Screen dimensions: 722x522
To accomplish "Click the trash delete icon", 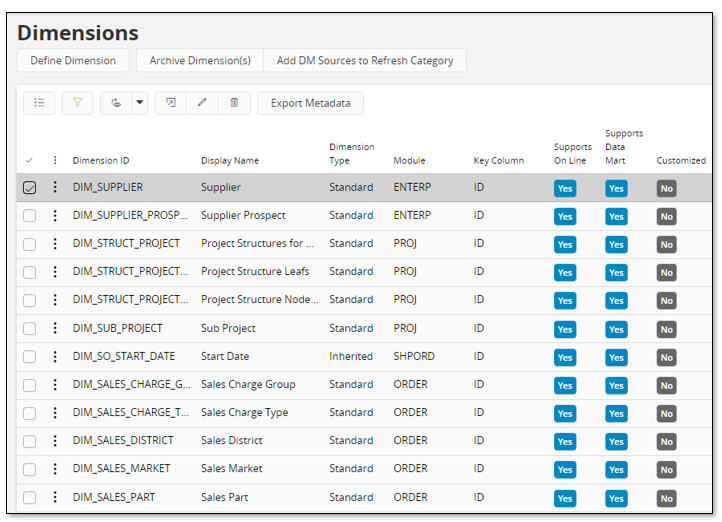I will 234,103.
